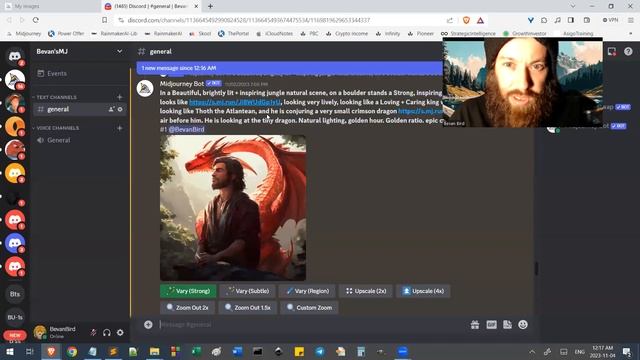Reload the page in the browser
Screen dimensions: 640x360
click(x=36, y=20)
